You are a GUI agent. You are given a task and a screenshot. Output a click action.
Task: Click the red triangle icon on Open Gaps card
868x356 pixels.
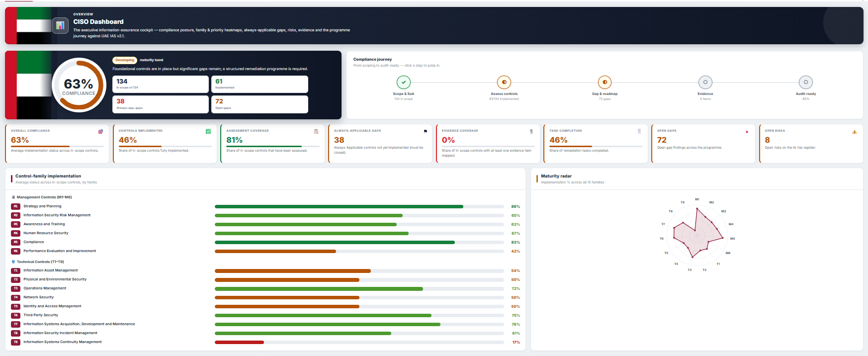(x=747, y=132)
